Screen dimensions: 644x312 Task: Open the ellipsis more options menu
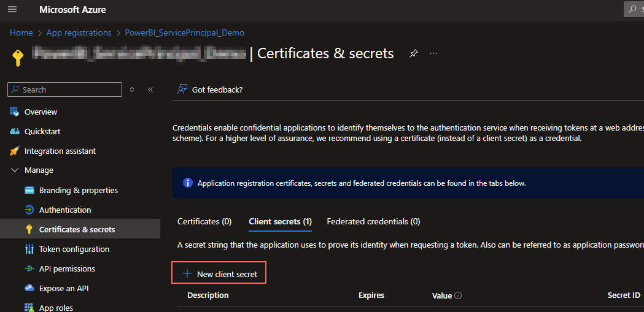[433, 54]
